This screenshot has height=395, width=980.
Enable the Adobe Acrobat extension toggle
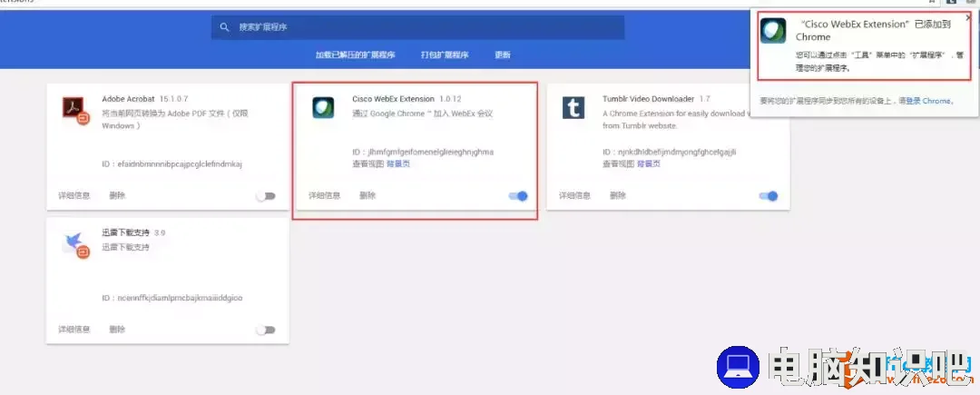[266, 196]
